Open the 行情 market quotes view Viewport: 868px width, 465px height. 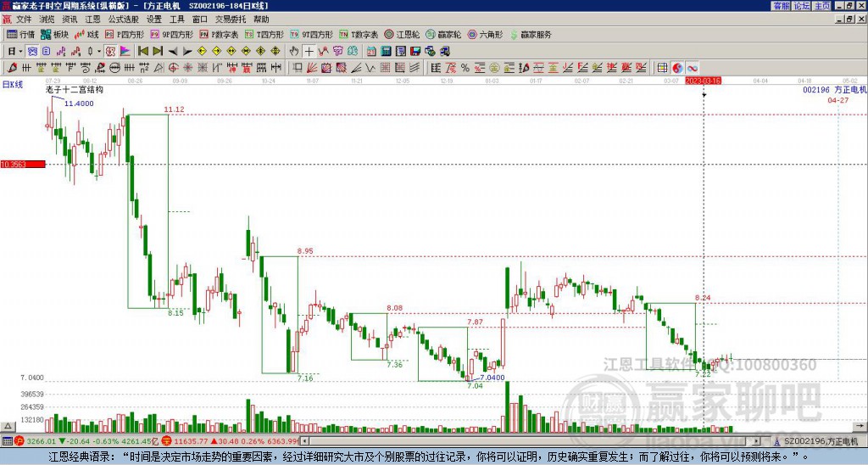click(x=20, y=34)
